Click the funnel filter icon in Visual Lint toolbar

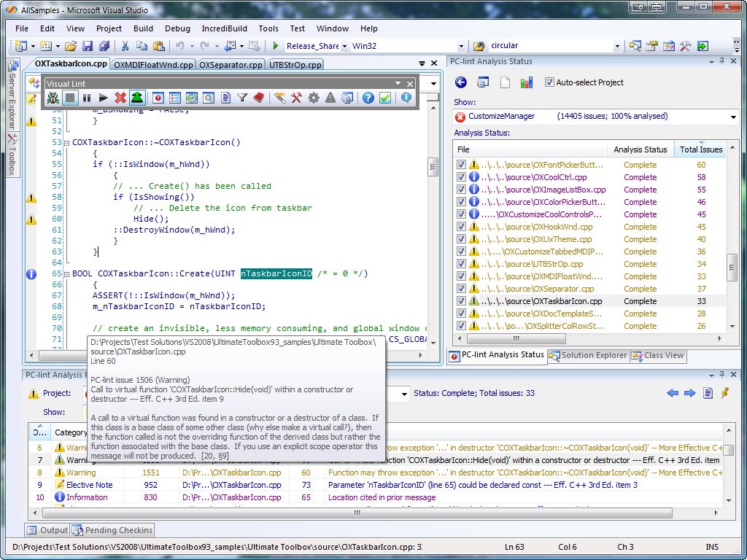tap(242, 98)
